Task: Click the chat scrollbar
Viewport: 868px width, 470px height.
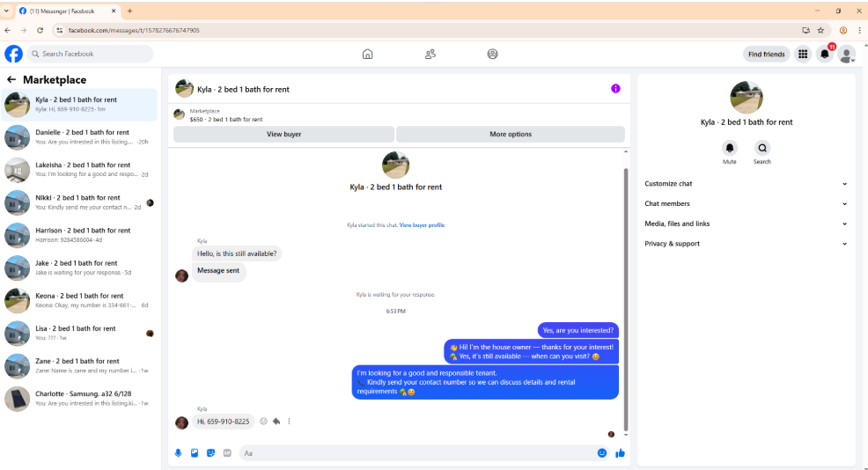Action: 626,299
